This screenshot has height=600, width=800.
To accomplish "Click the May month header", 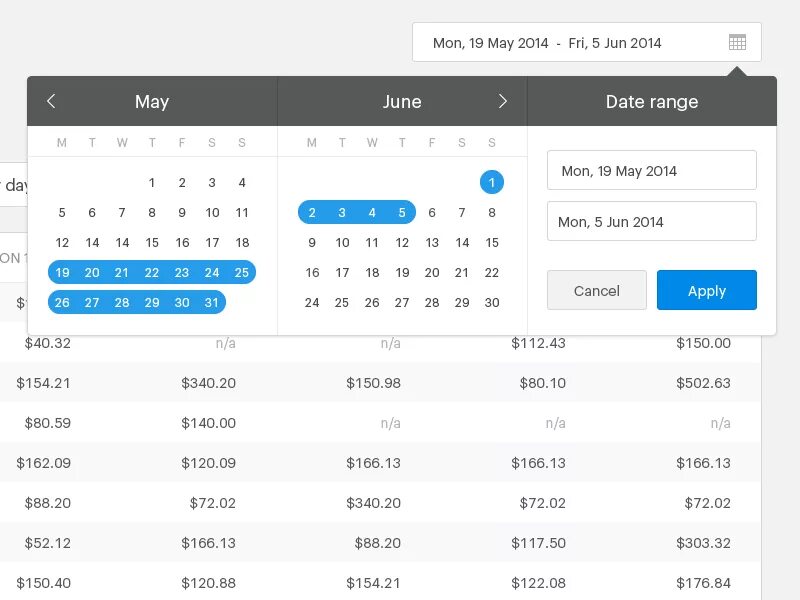I will tap(152, 102).
